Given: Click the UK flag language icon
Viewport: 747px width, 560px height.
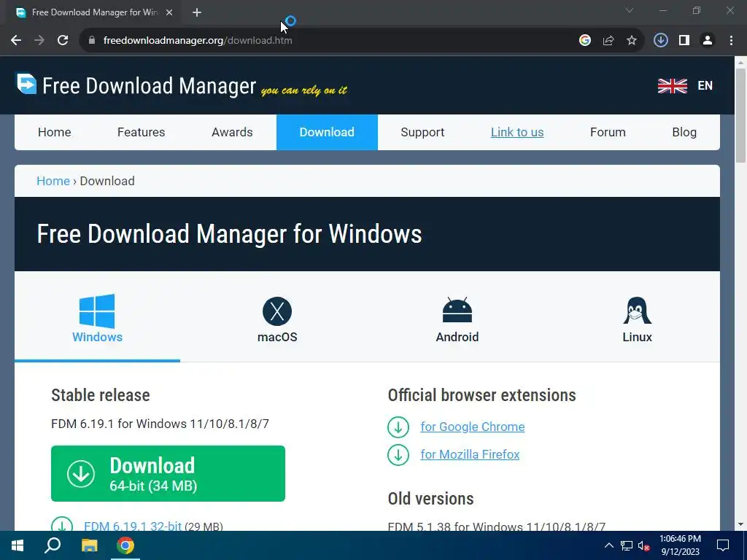Looking at the screenshot, I should coord(672,86).
